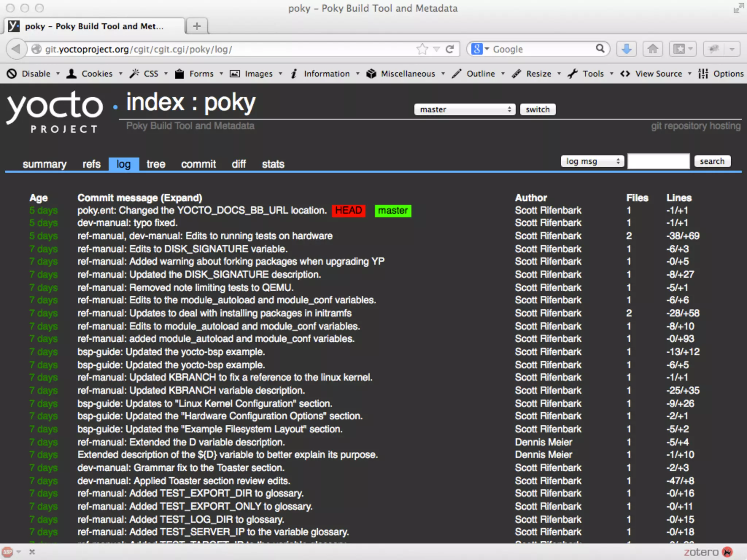
Task: Expand the Disable developer toolbar menu
Action: point(35,74)
